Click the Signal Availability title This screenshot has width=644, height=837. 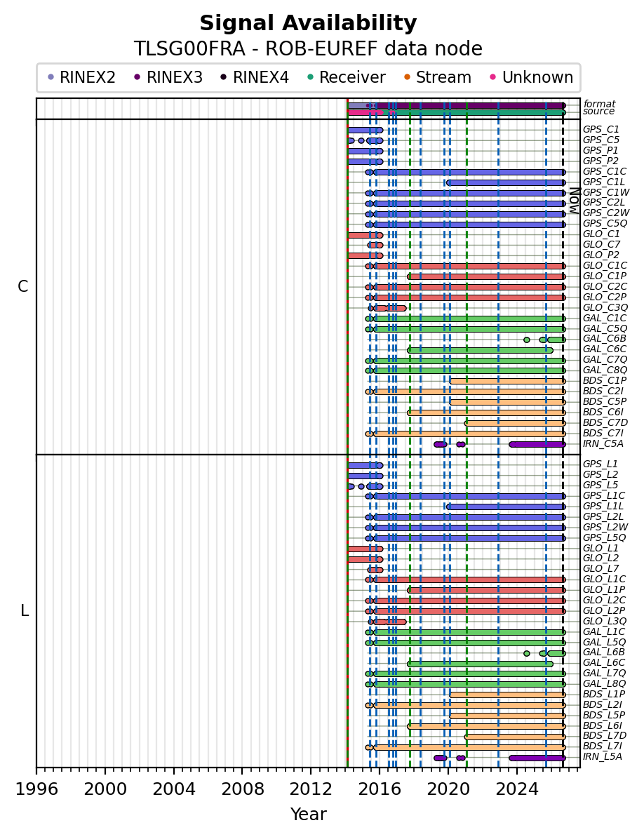[x=309, y=23]
